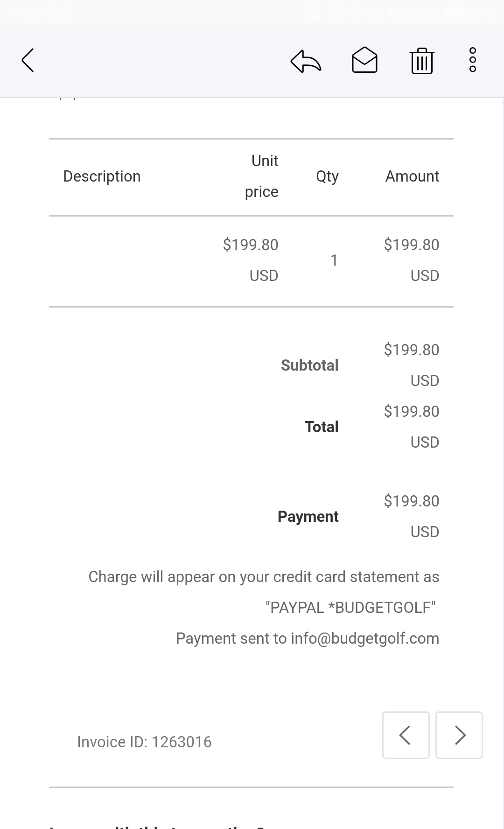
Task: Tap the bold Subtotal label
Action: pyautogui.click(x=309, y=365)
